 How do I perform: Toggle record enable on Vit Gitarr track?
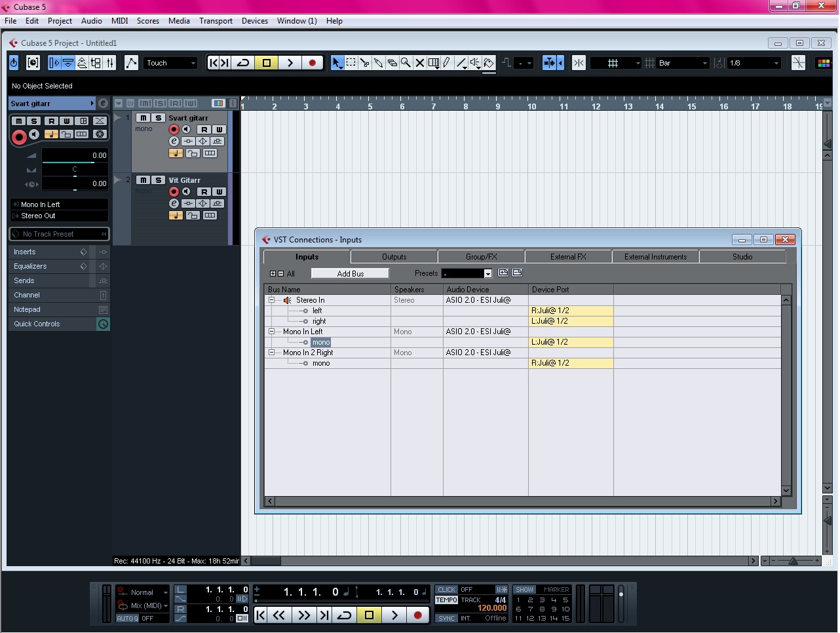[174, 192]
